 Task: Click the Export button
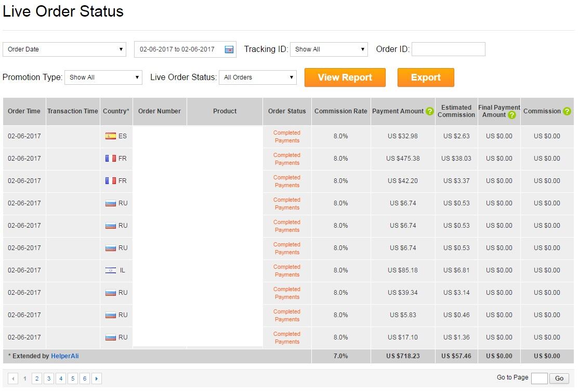425,77
